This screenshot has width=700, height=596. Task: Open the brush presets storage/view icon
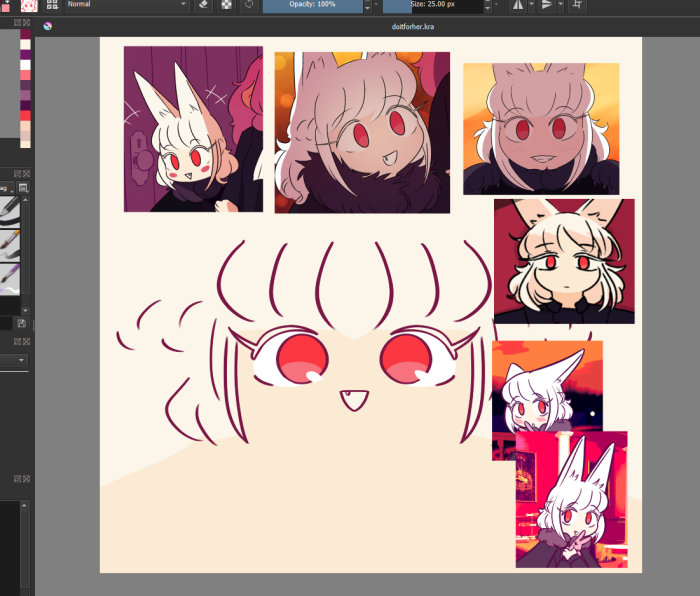[23, 187]
